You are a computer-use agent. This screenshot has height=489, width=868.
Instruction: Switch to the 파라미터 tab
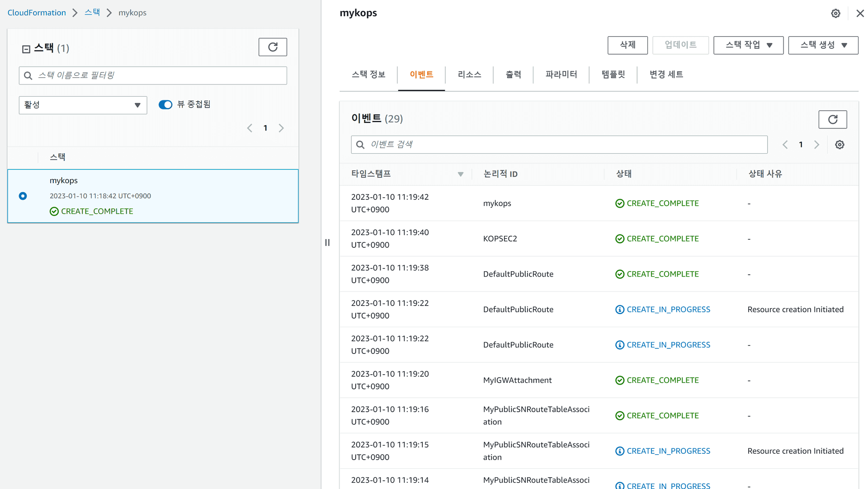tap(561, 75)
